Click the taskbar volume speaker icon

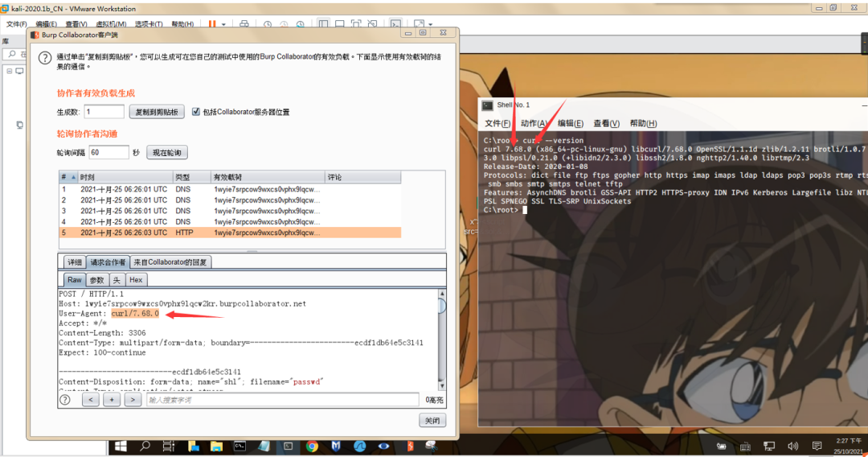(792, 446)
